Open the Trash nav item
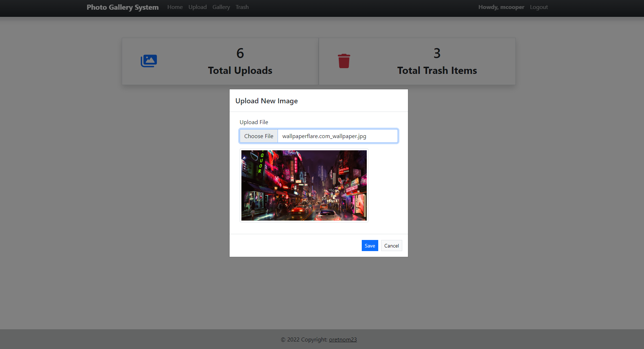 (x=242, y=7)
